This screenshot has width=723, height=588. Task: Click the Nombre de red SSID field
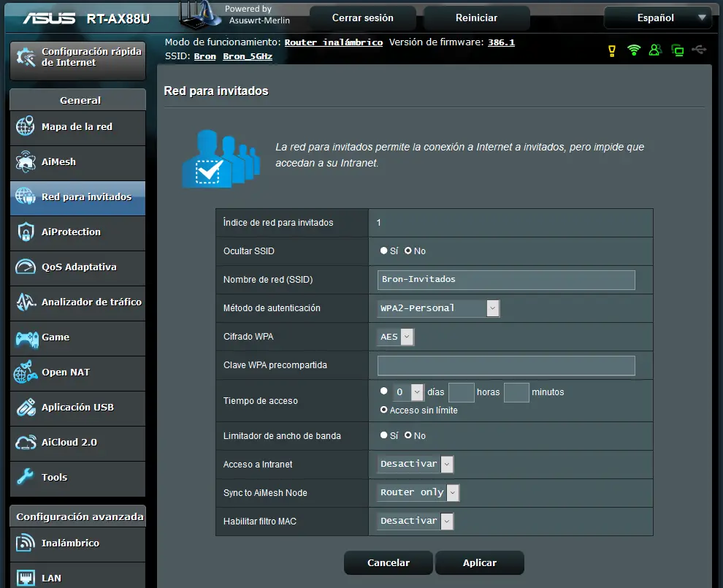coord(506,280)
